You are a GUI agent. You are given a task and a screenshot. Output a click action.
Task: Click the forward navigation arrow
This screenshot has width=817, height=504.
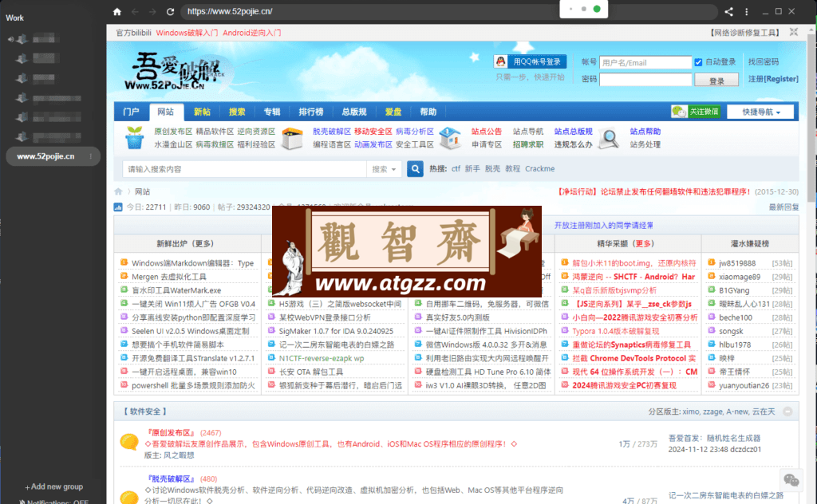[152, 11]
